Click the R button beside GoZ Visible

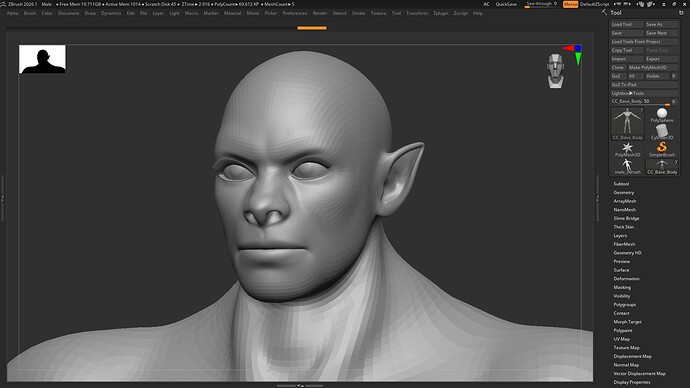click(674, 76)
